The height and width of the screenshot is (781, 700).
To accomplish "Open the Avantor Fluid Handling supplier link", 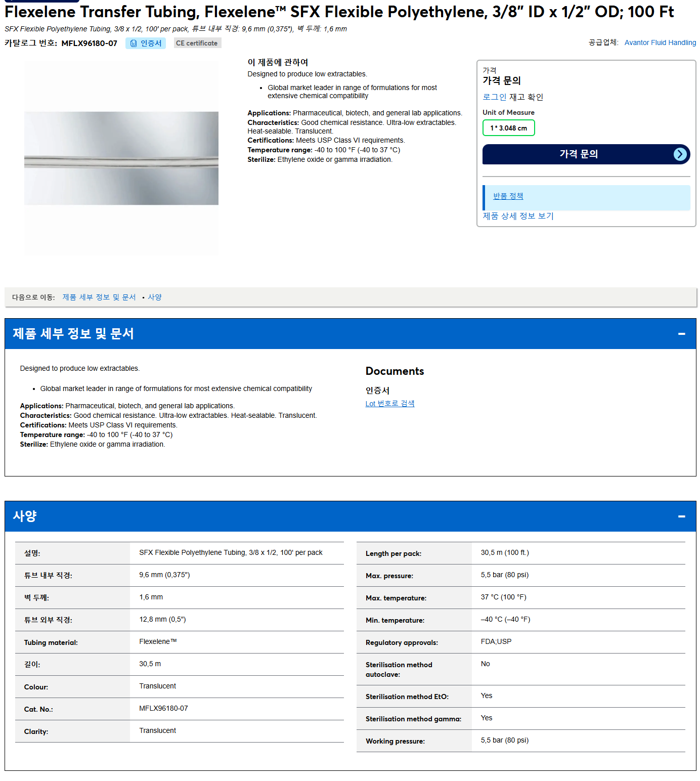I will click(660, 42).
